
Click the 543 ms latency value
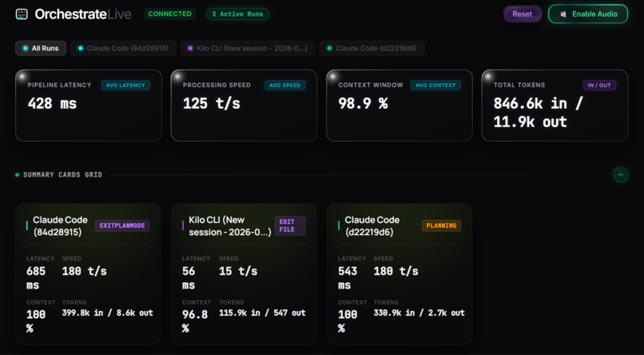tap(348, 278)
